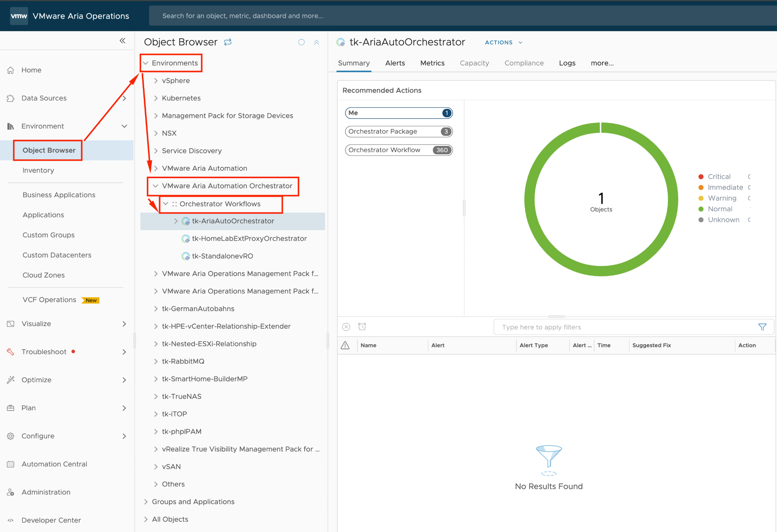Expand the All Objects tree node
The width and height of the screenshot is (777, 532).
tap(146, 519)
